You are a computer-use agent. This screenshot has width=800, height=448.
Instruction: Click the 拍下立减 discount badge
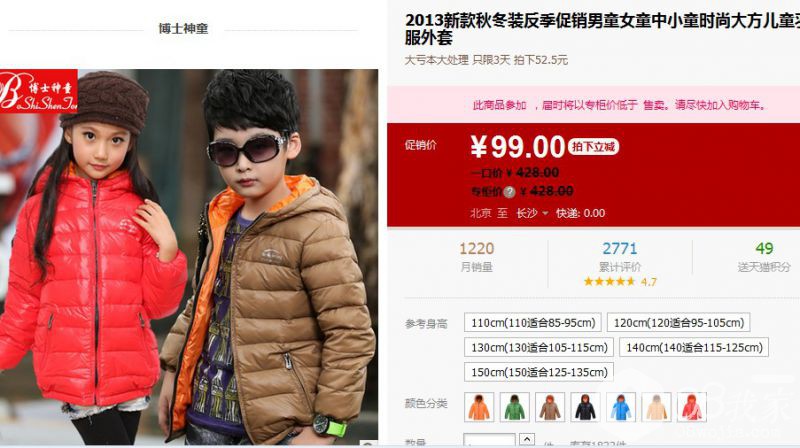tap(593, 147)
